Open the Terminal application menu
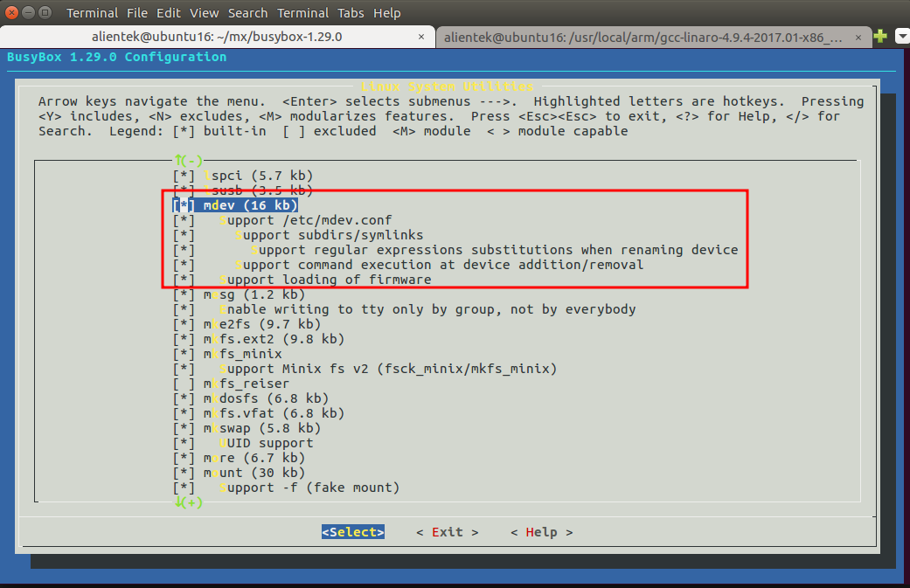The width and height of the screenshot is (910, 588). [x=93, y=13]
